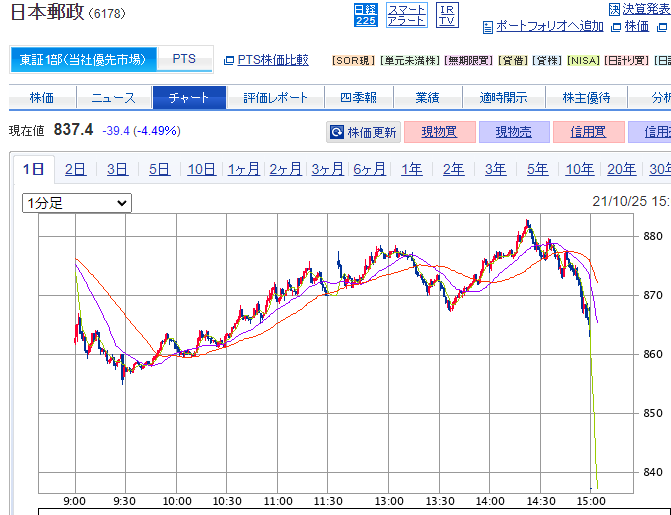
Task: Click the SOR現 tag
Action: (353, 60)
